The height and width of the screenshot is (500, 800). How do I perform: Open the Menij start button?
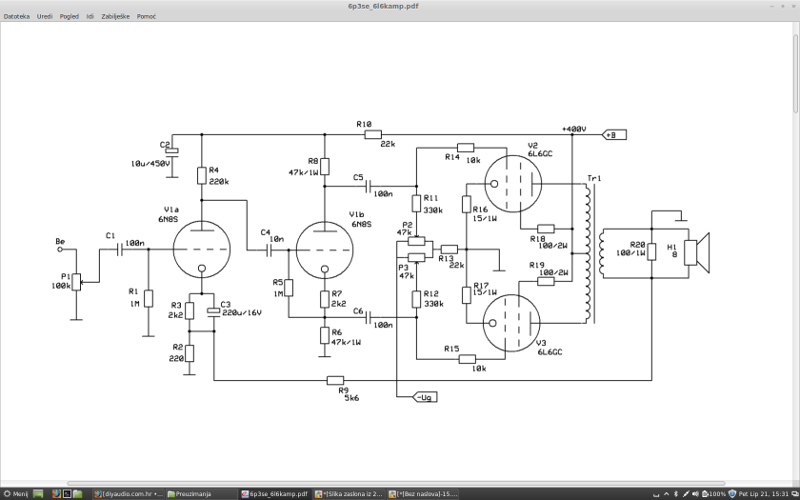pyautogui.click(x=15, y=494)
